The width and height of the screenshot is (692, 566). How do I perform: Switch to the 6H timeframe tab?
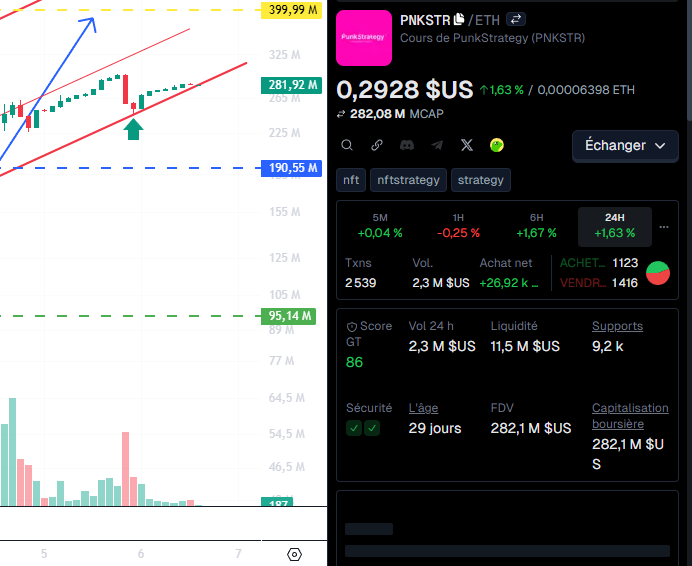[536, 226]
